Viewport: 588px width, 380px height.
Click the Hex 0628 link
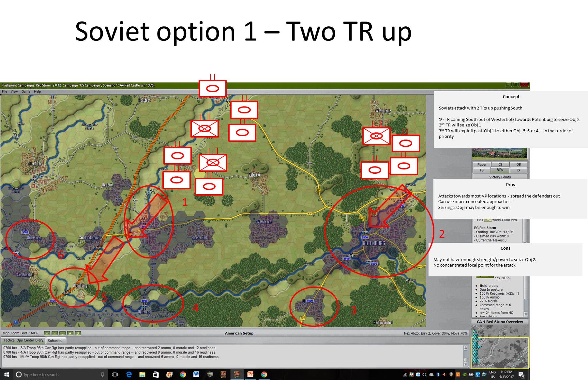(487, 220)
